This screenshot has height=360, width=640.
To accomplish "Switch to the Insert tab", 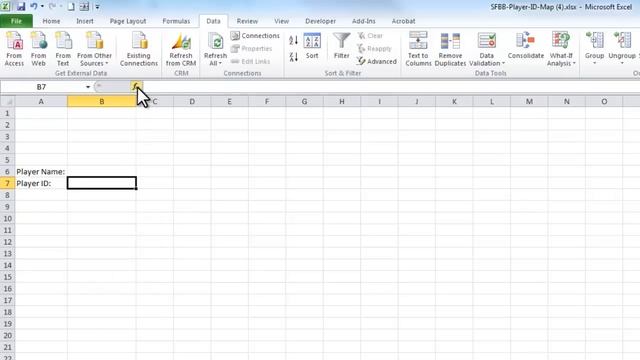I will [84, 21].
